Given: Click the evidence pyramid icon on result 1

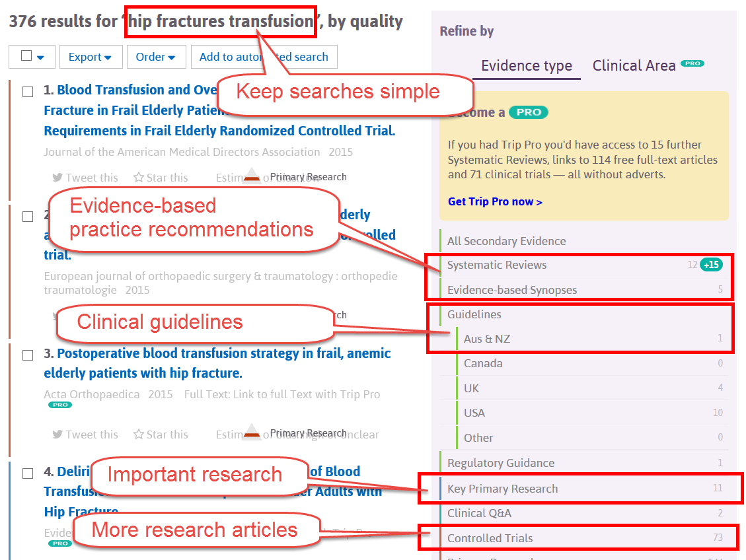Looking at the screenshot, I should [x=252, y=174].
